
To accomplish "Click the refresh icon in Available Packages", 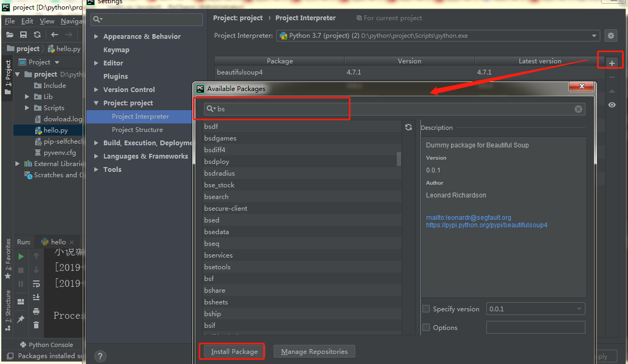I will click(x=409, y=127).
